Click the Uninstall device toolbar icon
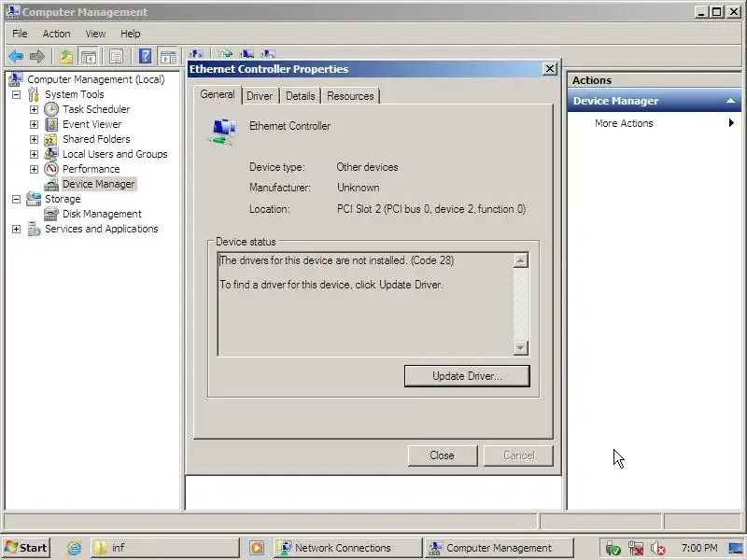This screenshot has height=560, width=747. (x=247, y=54)
